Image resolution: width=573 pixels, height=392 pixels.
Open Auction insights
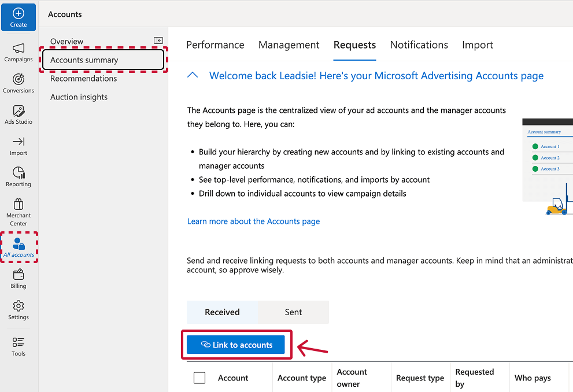pos(79,97)
